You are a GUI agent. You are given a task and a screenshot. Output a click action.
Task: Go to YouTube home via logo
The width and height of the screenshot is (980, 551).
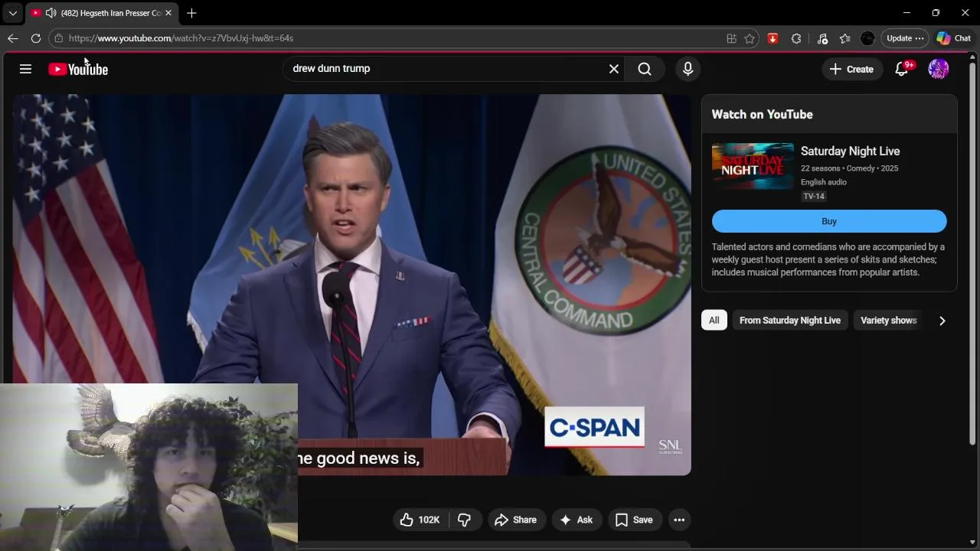click(x=78, y=69)
